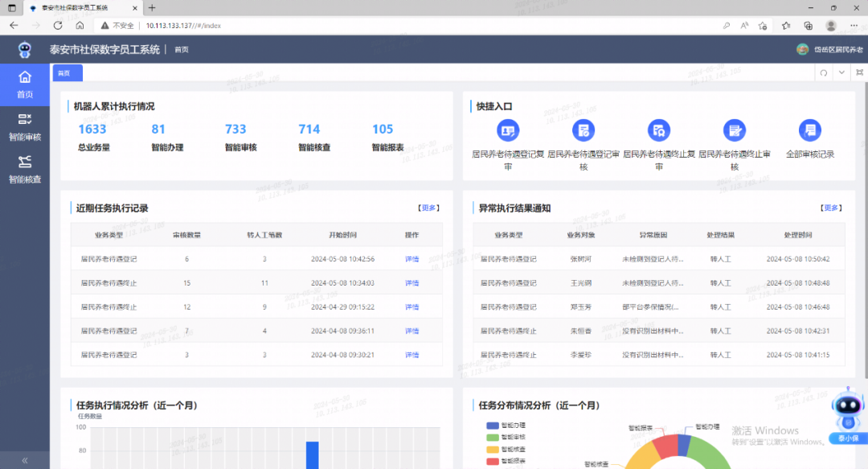The height and width of the screenshot is (469, 868).
Task: Open the browser profile avatar
Action: click(x=831, y=26)
